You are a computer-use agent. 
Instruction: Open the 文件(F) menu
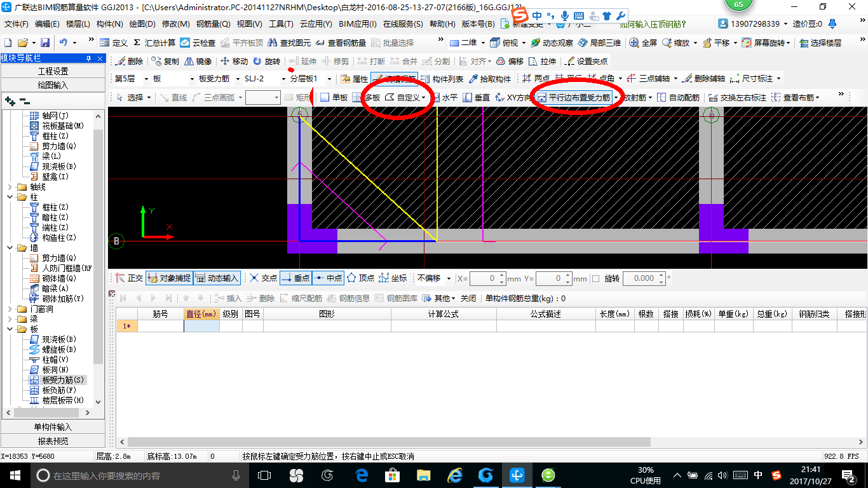point(17,24)
